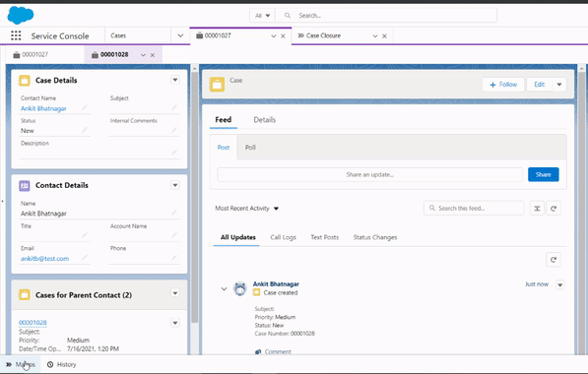Open the 00001028 related case link
This screenshot has width=588, height=374.
(33, 322)
